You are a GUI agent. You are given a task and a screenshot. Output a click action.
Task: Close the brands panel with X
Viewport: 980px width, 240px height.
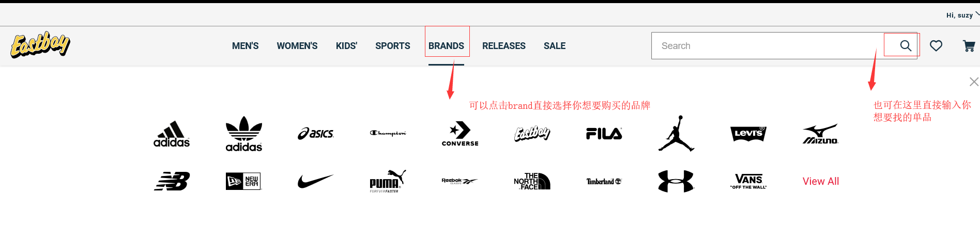click(974, 82)
